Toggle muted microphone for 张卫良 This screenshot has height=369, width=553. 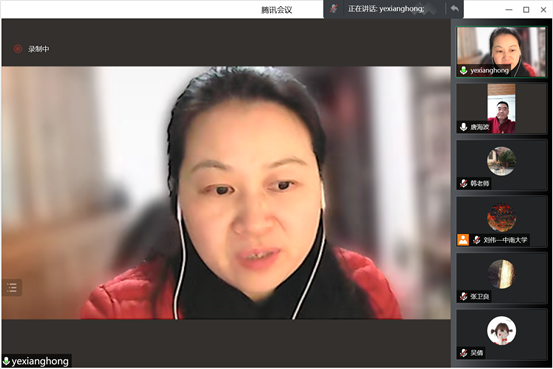tap(463, 296)
